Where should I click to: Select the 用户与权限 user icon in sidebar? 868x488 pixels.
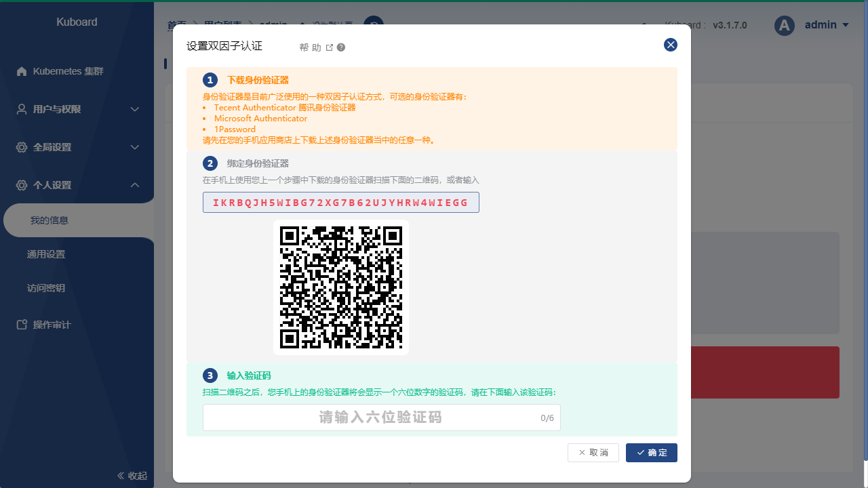[x=21, y=109]
